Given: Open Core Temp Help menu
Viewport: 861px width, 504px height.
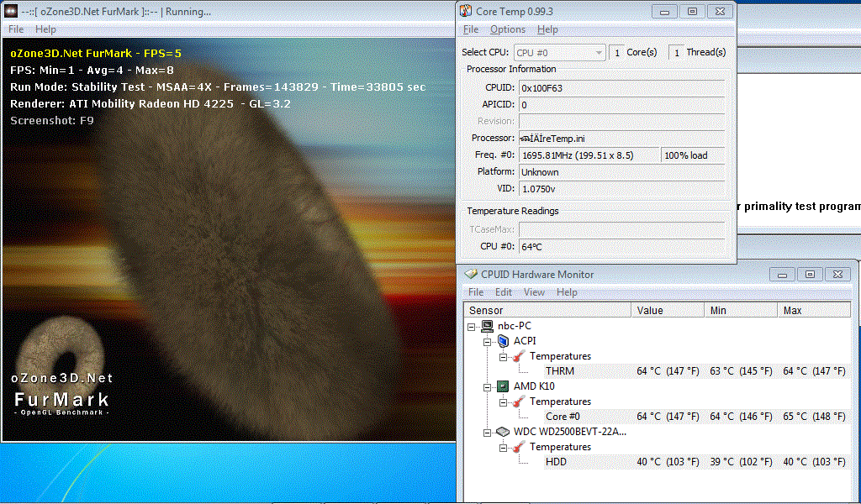Looking at the screenshot, I should click(547, 29).
